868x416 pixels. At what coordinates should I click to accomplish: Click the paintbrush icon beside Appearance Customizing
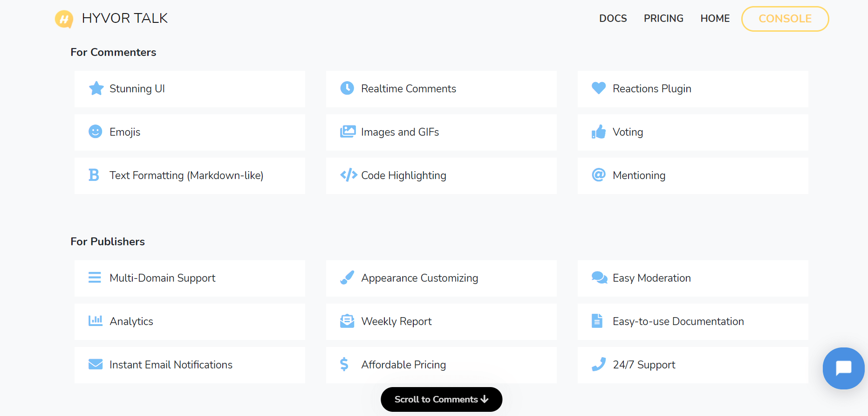[x=347, y=277]
